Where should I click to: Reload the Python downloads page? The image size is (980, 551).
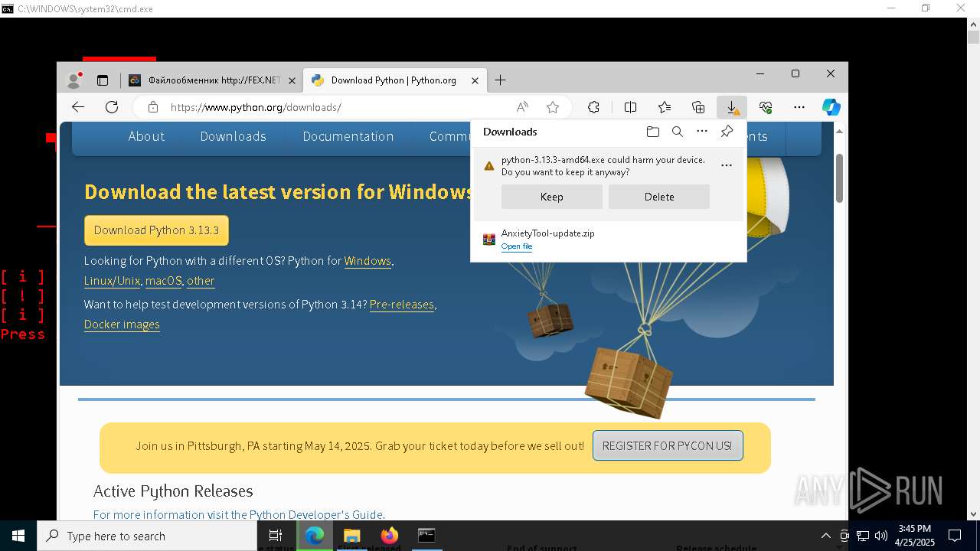(112, 107)
